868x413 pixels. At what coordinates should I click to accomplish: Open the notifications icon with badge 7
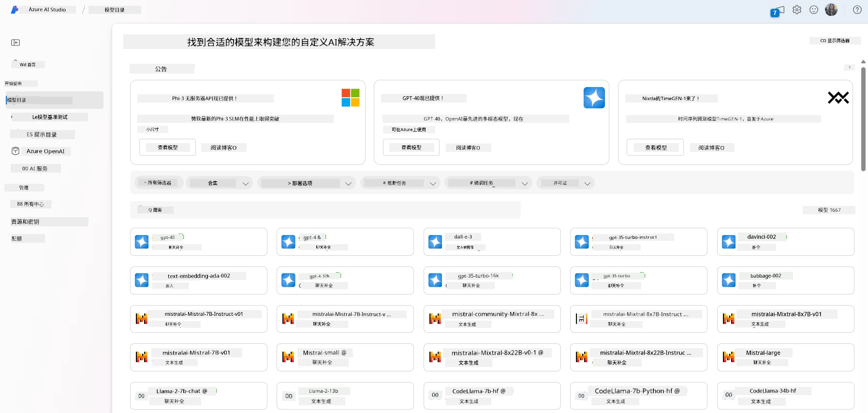778,11
